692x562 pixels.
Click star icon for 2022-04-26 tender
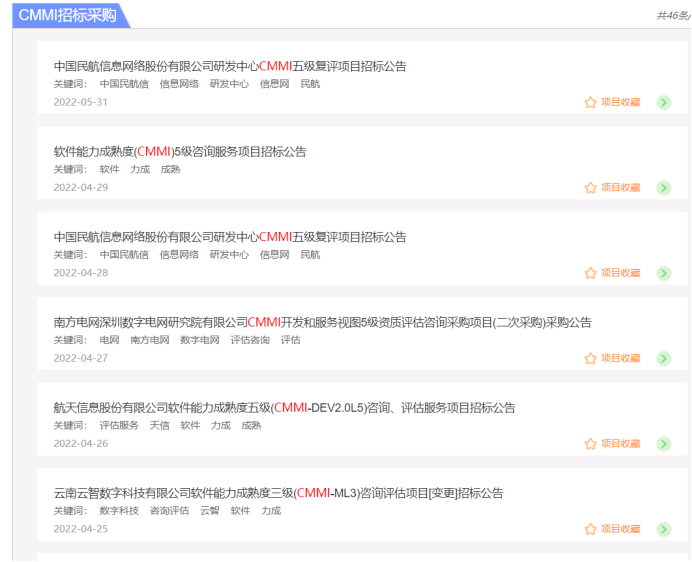(590, 444)
